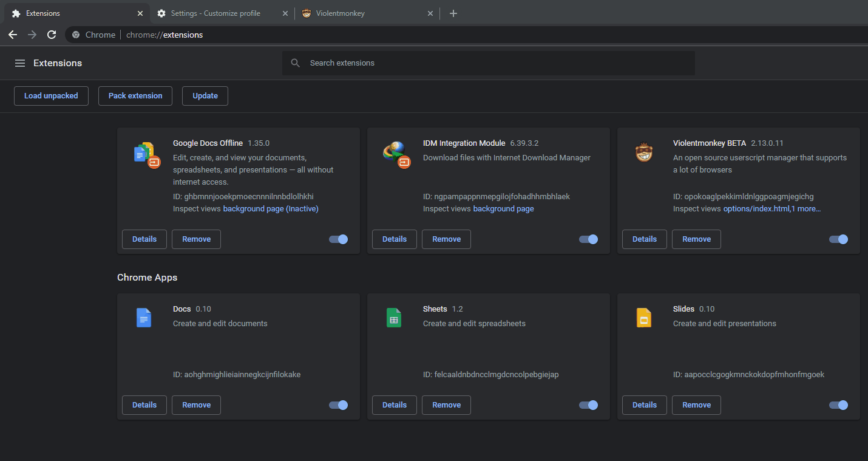Click the search magnifier icon
Screen dimensions: 868x461
coord(296,63)
